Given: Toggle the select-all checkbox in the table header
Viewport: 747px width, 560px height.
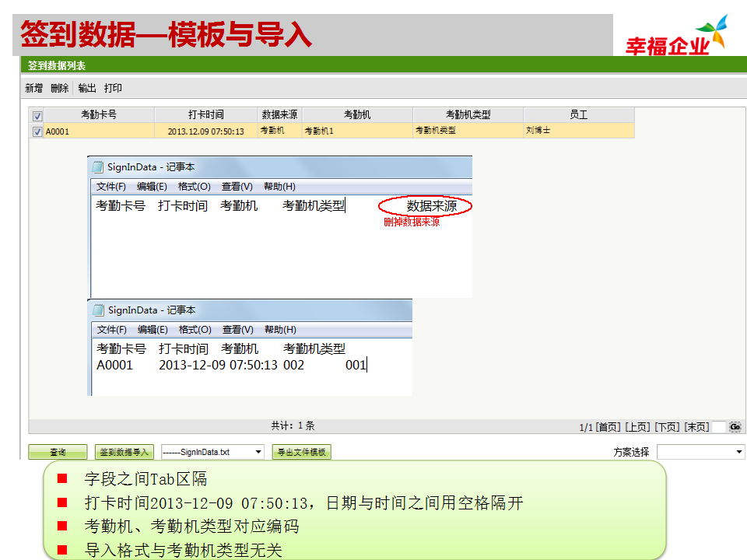Looking at the screenshot, I should click(37, 116).
